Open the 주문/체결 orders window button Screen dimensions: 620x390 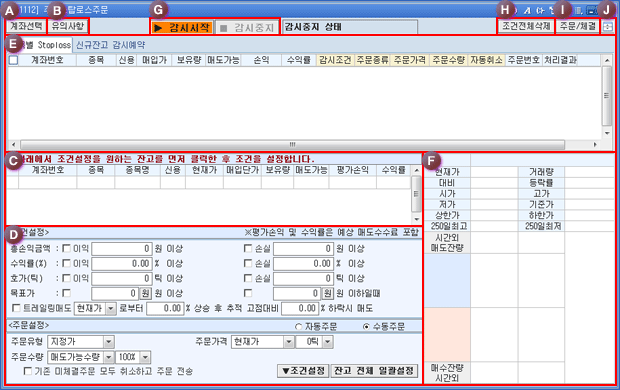577,26
